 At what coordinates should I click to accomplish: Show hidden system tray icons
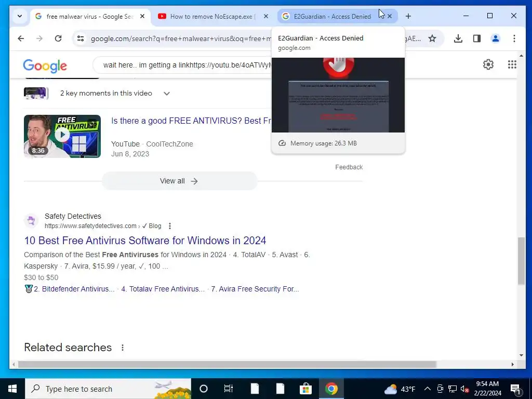428,389
